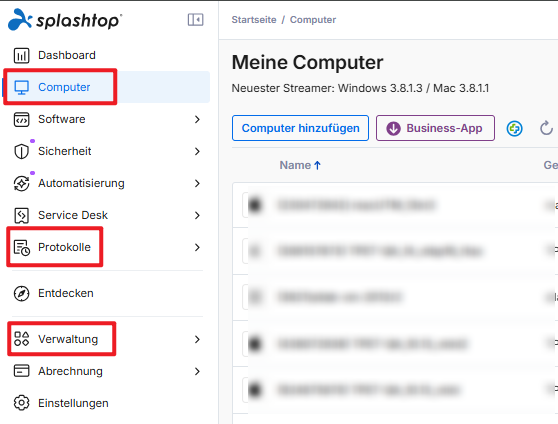Expand the Software submenu chevron
Image resolution: width=558 pixels, height=424 pixels.
coord(198,119)
